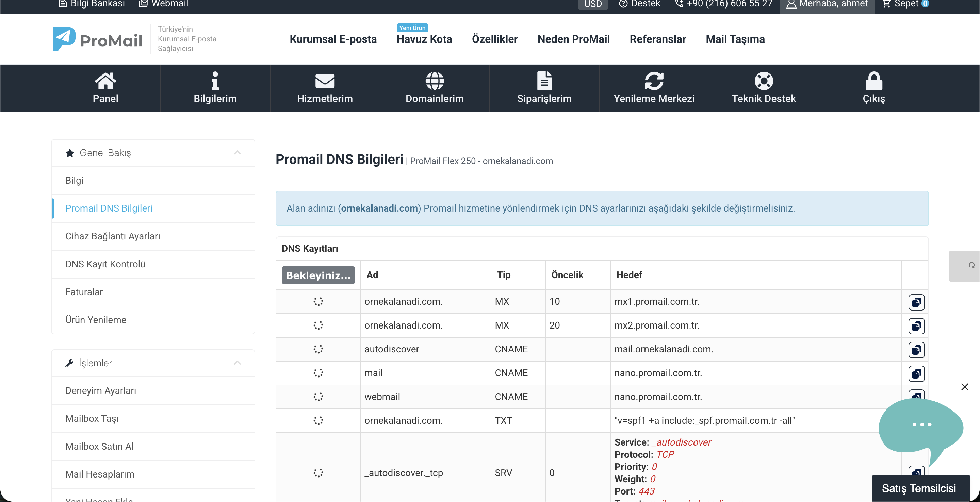Open Neden ProMail menu item
This screenshot has width=980, height=502.
(573, 39)
